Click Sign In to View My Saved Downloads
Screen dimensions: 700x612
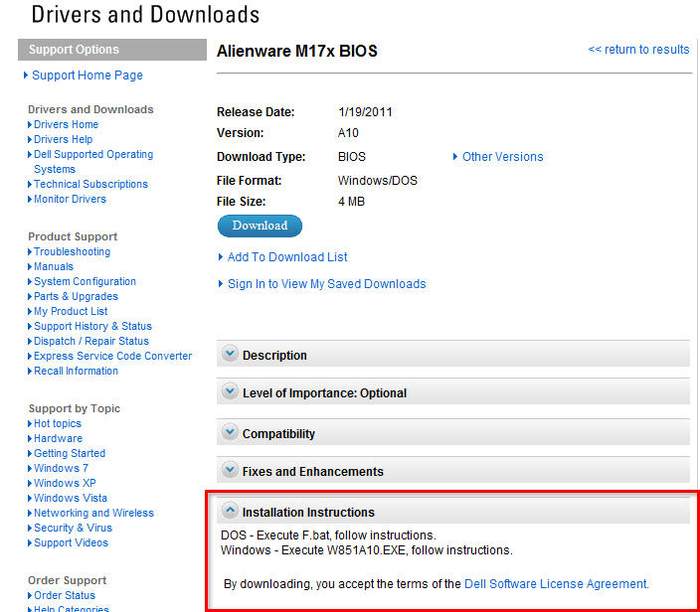click(327, 284)
